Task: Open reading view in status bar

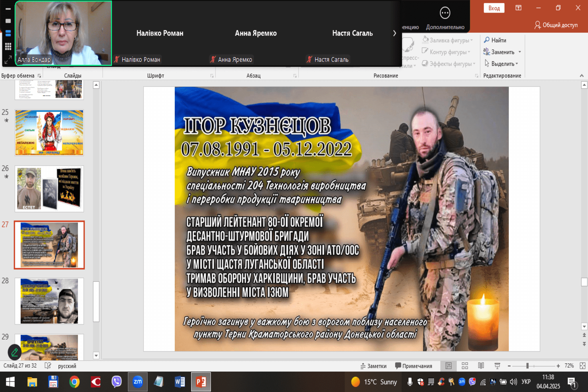Action: pyautogui.click(x=481, y=366)
